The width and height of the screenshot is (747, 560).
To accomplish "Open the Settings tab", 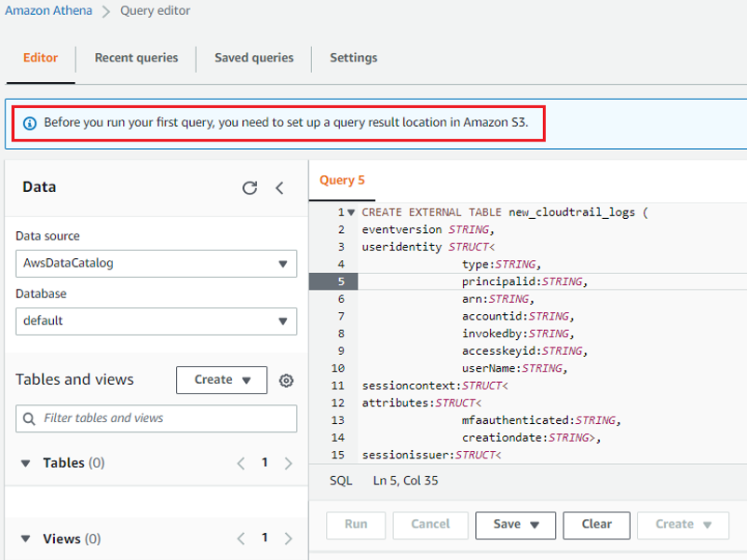I will click(354, 58).
